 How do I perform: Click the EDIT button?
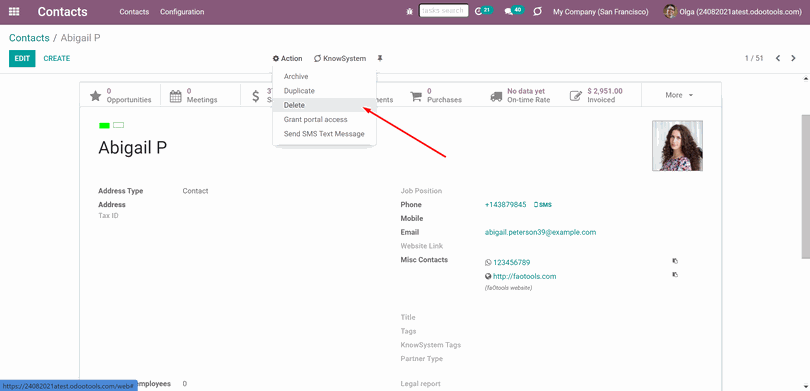coord(22,58)
